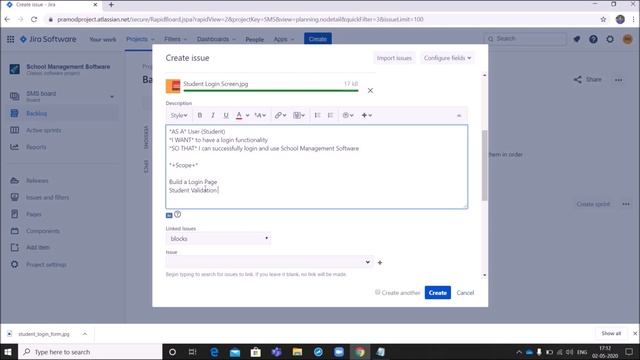Open the Projects menu
The width and height of the screenshot is (640, 360).
tap(140, 39)
